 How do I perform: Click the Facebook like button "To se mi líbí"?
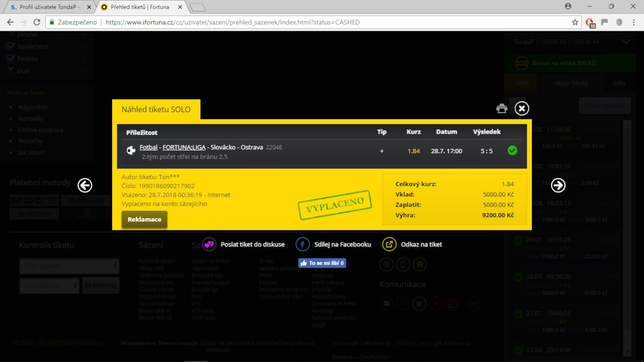pos(322,263)
